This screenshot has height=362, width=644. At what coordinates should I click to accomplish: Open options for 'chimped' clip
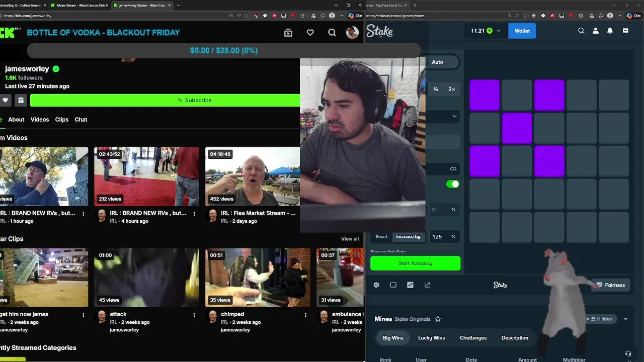(x=305, y=315)
